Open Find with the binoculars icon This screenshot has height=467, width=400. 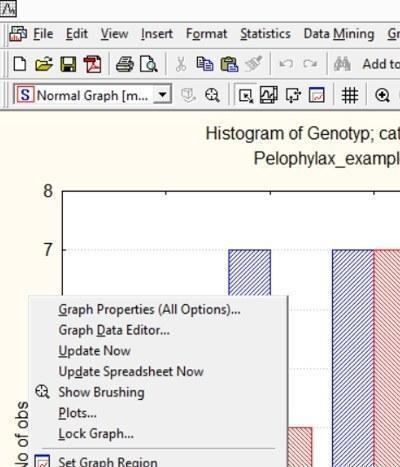(342, 64)
